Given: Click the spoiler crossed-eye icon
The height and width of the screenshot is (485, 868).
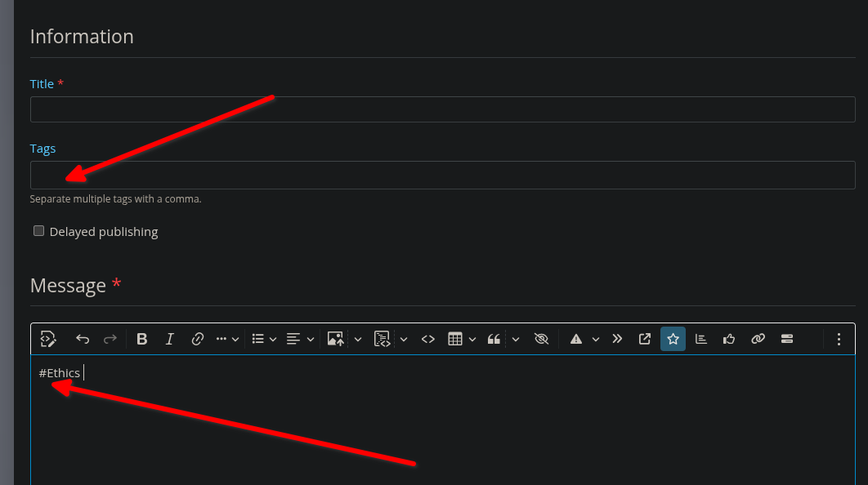Looking at the screenshot, I should pos(540,339).
